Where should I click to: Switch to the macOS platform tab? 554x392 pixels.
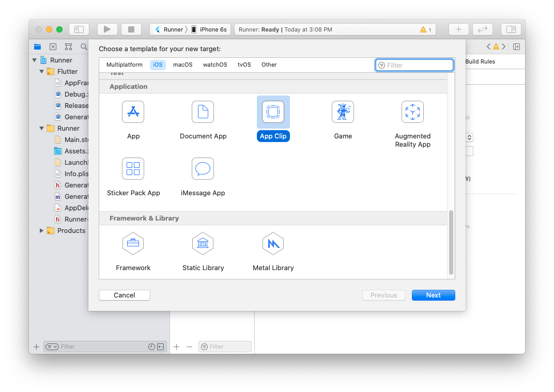[182, 65]
